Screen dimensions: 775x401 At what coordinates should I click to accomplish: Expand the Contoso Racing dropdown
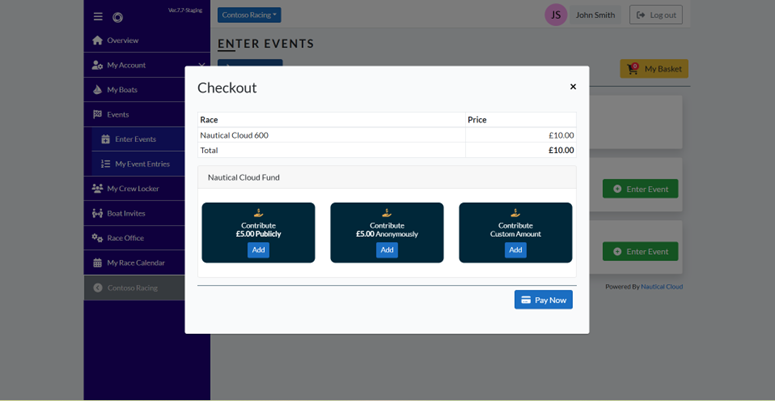pyautogui.click(x=249, y=15)
